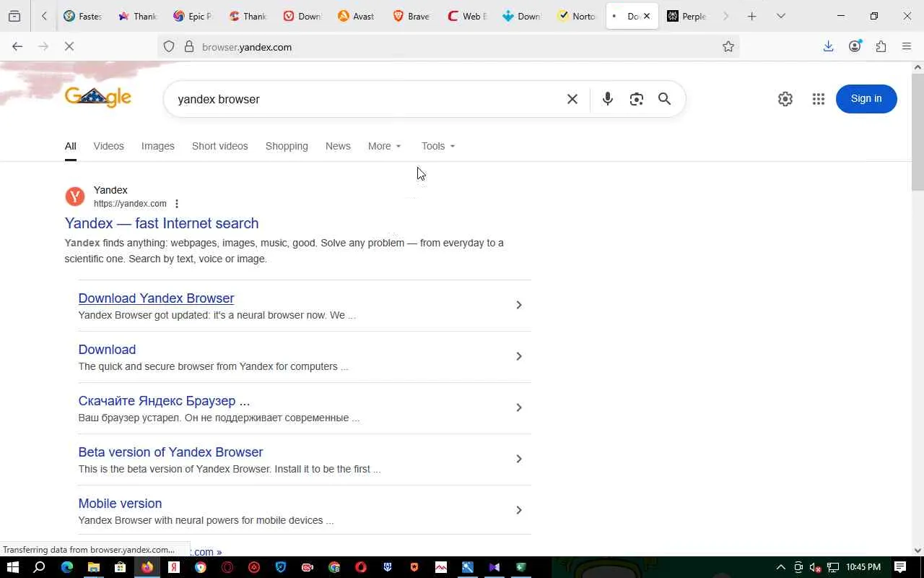Open 'Yandex — fast Internet search' result
The height and width of the screenshot is (578, 924).
pos(162,223)
